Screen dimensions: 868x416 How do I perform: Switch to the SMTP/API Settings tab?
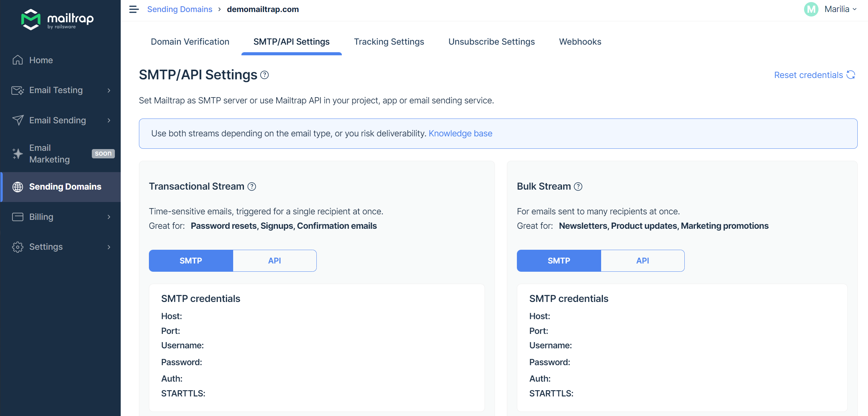pyautogui.click(x=292, y=42)
